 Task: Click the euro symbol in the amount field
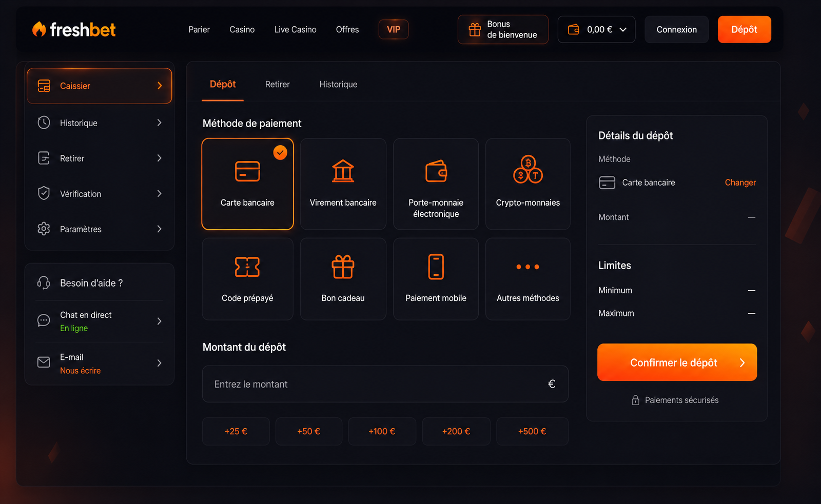click(552, 384)
